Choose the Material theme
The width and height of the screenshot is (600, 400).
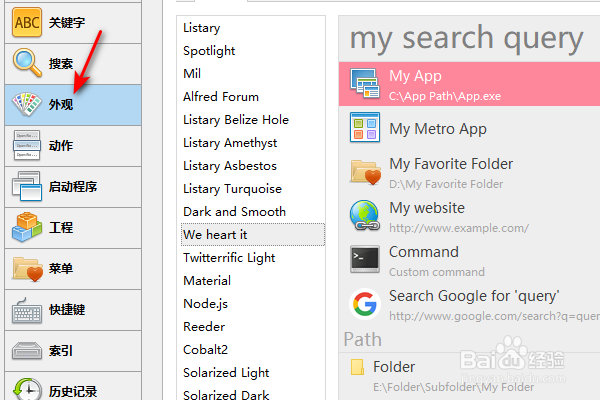pos(253,281)
